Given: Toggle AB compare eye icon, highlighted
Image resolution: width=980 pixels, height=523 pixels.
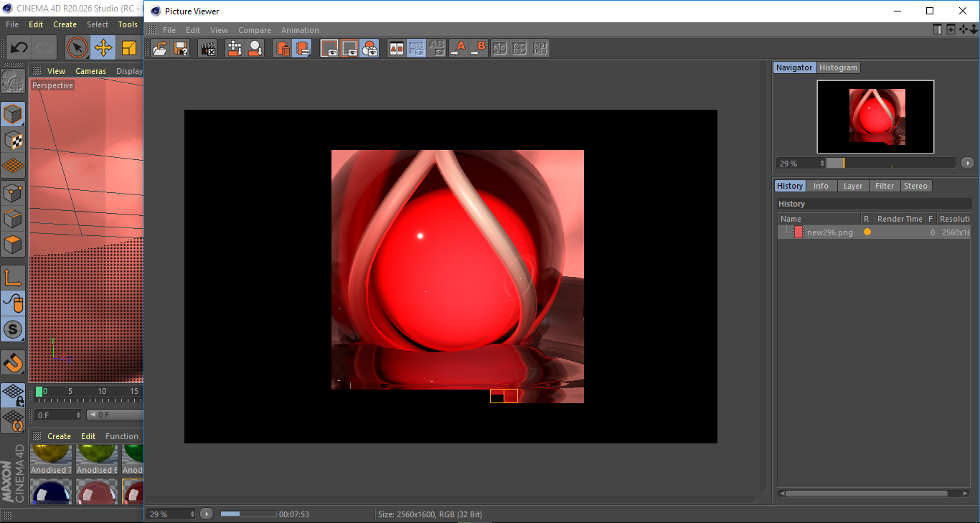Looking at the screenshot, I should (x=416, y=49).
